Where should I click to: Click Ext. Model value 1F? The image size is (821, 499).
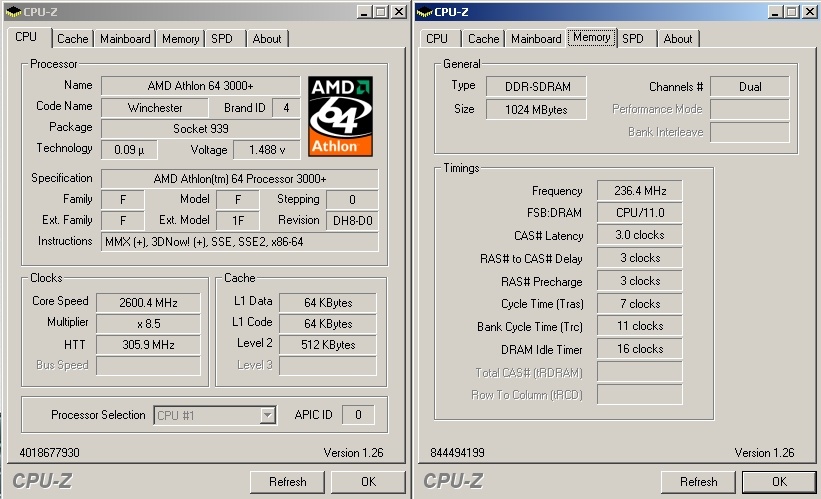(238, 221)
